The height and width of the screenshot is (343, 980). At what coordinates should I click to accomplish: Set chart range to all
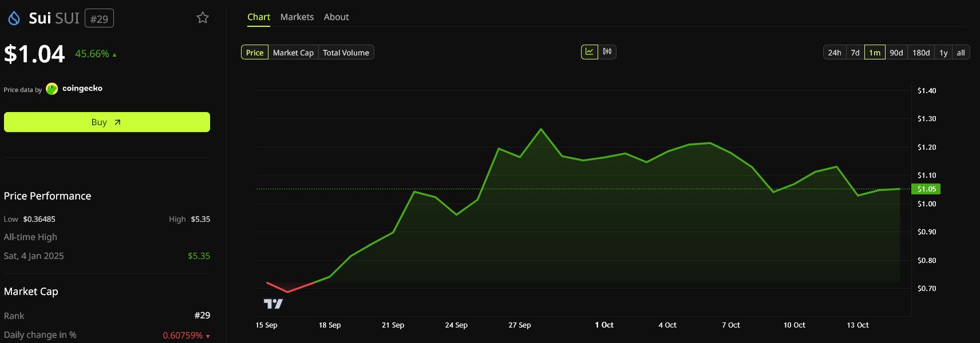pyautogui.click(x=961, y=53)
